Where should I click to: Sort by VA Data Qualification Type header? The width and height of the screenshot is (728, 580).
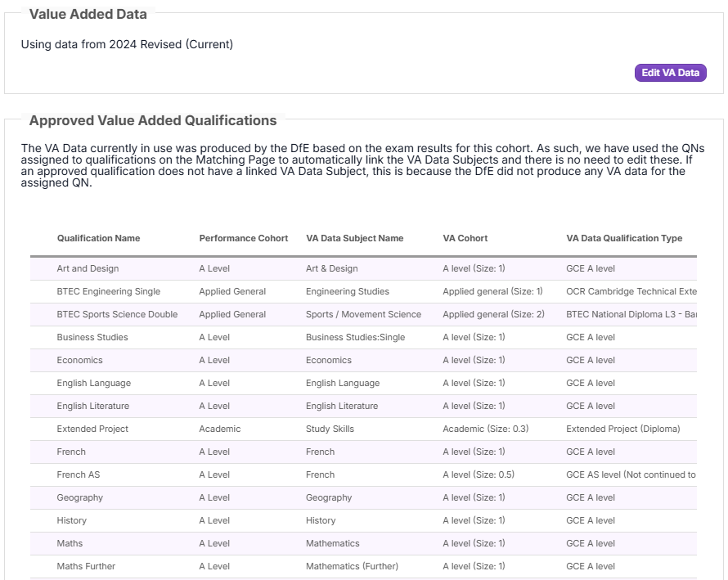click(624, 238)
